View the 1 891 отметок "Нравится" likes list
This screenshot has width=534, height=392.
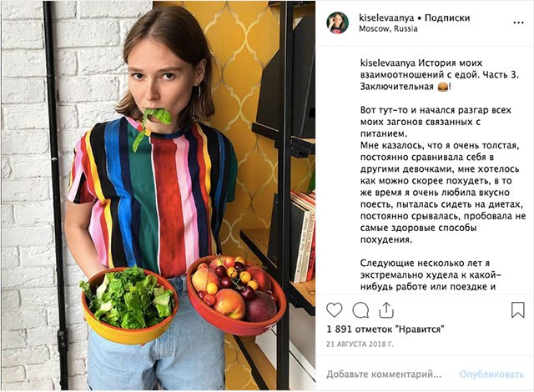point(385,329)
